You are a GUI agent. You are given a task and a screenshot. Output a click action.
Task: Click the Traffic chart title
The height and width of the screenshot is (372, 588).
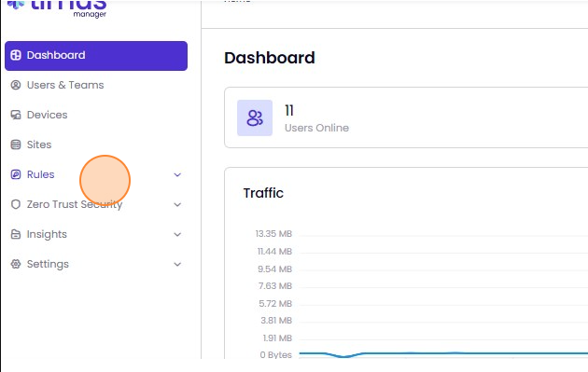tap(263, 193)
